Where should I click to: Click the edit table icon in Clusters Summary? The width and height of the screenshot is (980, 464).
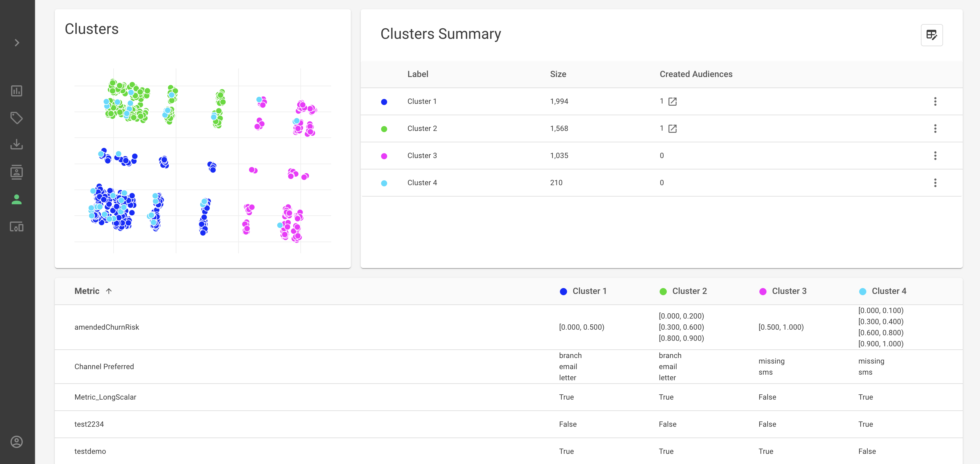click(932, 35)
